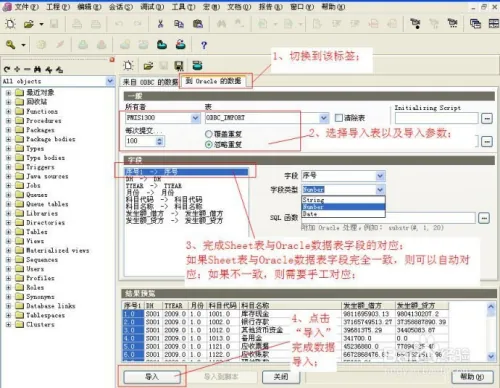This screenshot has height=388, width=500.
Task: Expand the Tables tree node
Action: pos(8,232)
